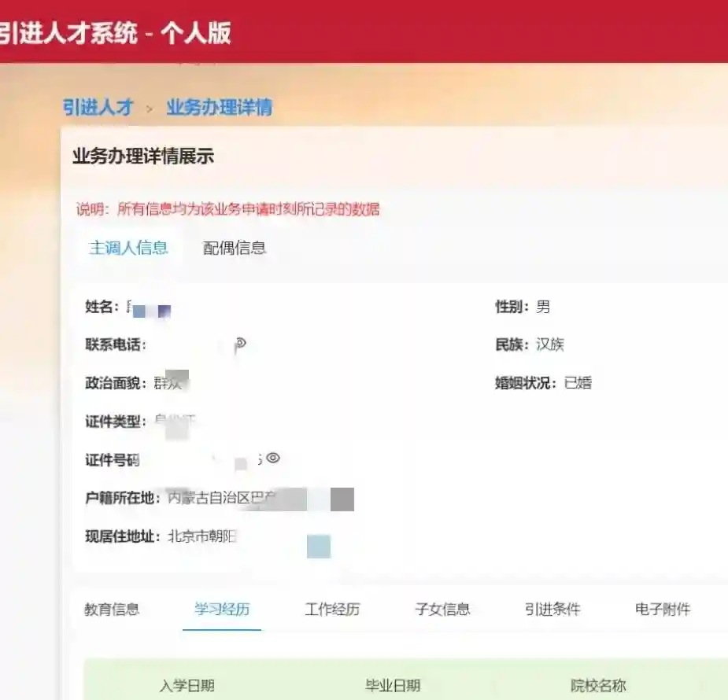Click the 入学日期 column header
Image resolution: width=728 pixels, height=700 pixels.
(x=187, y=685)
